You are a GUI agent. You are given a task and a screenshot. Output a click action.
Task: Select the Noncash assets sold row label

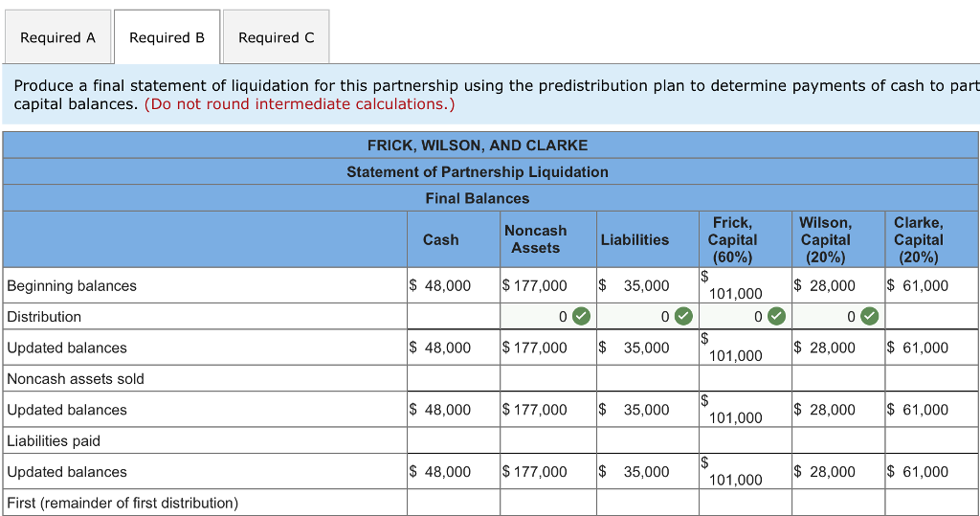pyautogui.click(x=75, y=378)
